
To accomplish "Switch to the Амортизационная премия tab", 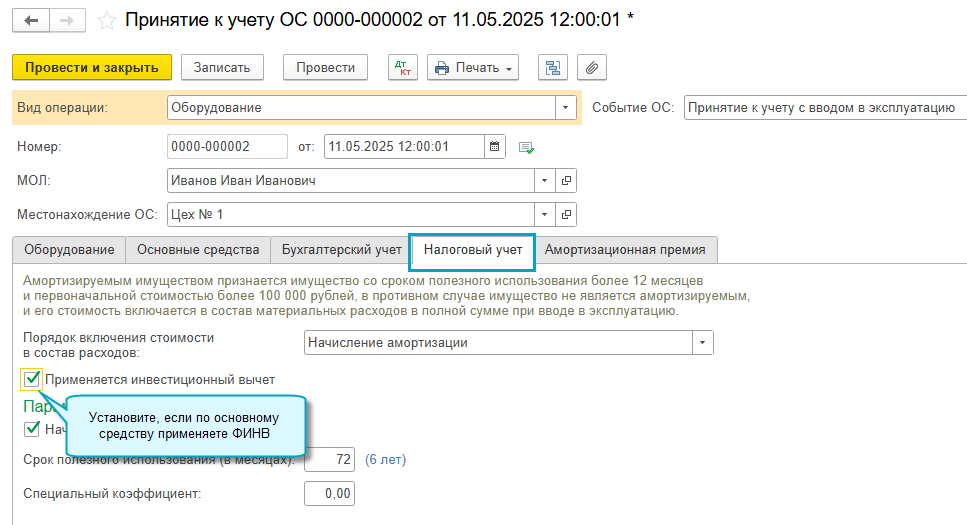I will click(x=625, y=250).
